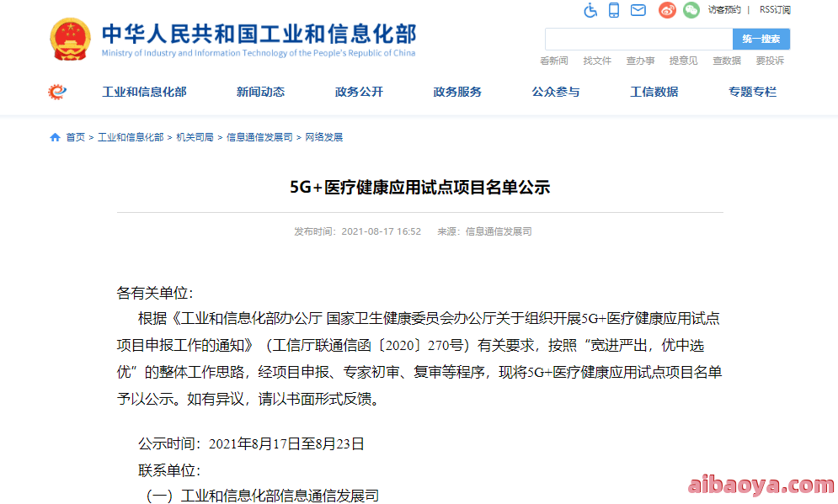Screen dimensions: 838x504
Task: Select the 查办事 search shortcut
Action: (x=640, y=61)
